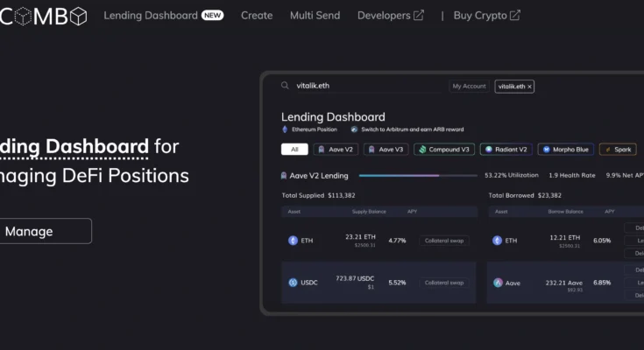Select the Aave V3 filter tab
This screenshot has height=350, width=644.
coord(386,150)
